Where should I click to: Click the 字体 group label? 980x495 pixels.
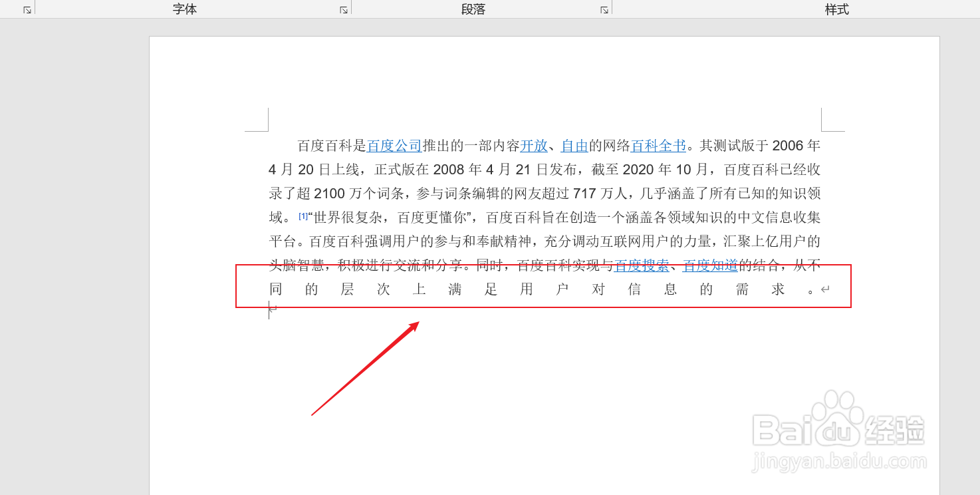[x=185, y=9]
